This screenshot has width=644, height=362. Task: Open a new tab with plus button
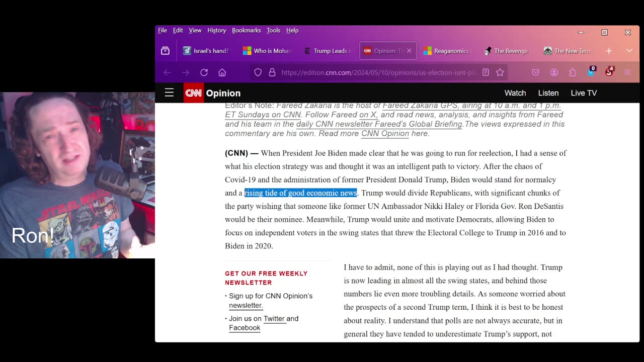pos(609,51)
